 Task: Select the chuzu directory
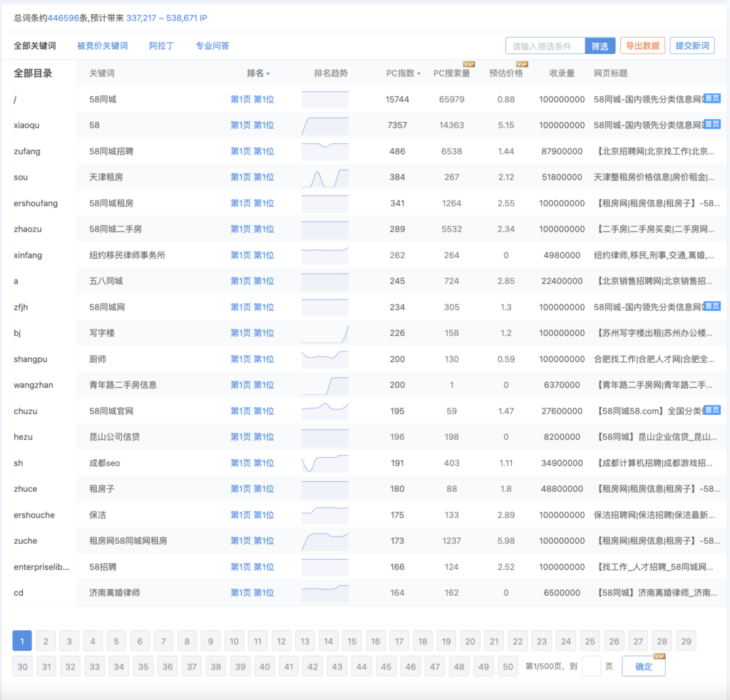(x=26, y=411)
